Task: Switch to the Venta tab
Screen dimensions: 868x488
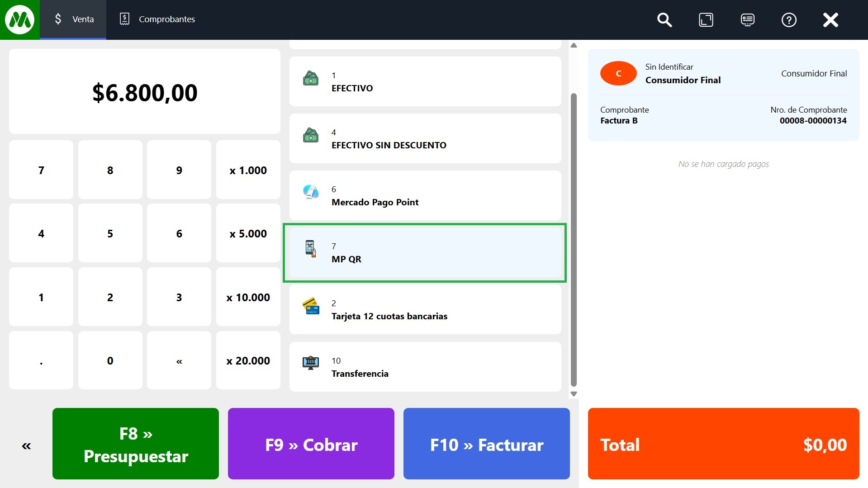Action: click(x=73, y=19)
